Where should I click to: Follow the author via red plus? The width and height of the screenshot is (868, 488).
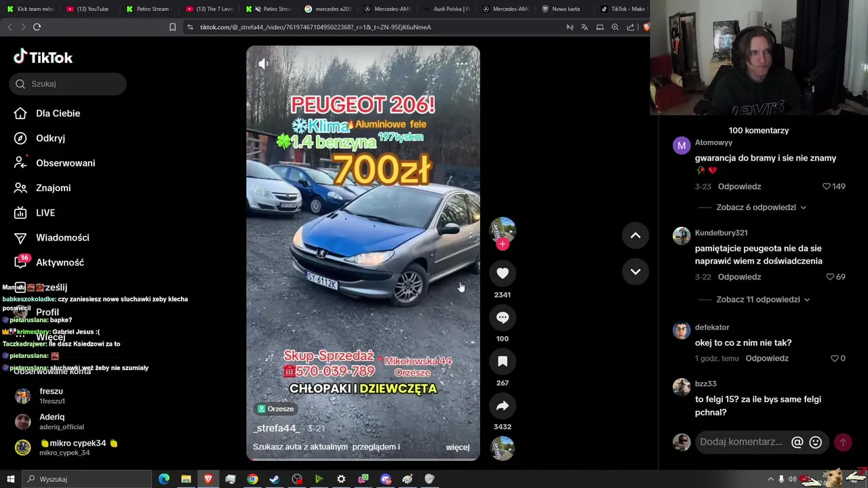(x=502, y=244)
